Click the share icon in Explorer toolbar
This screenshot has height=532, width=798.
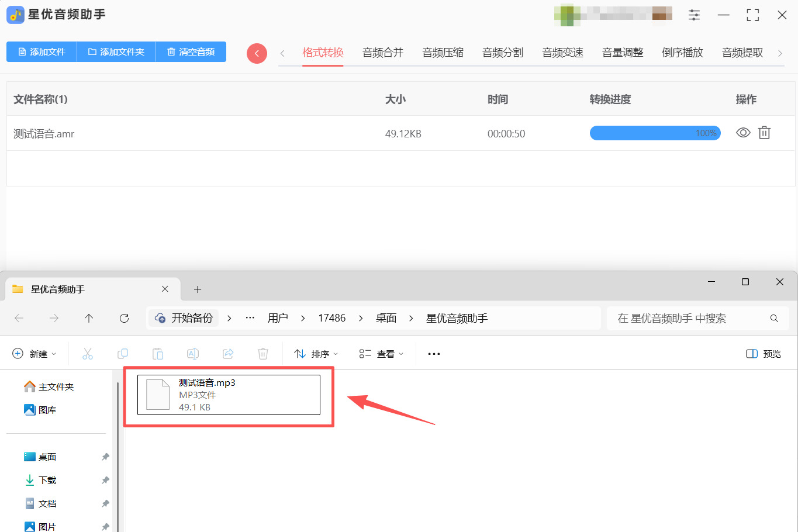pyautogui.click(x=228, y=354)
